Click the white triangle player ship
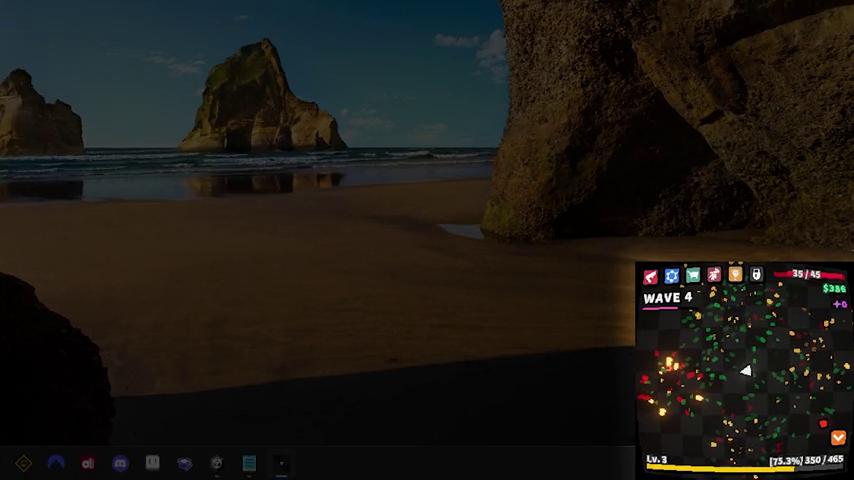The width and height of the screenshot is (854, 480). pos(745,371)
